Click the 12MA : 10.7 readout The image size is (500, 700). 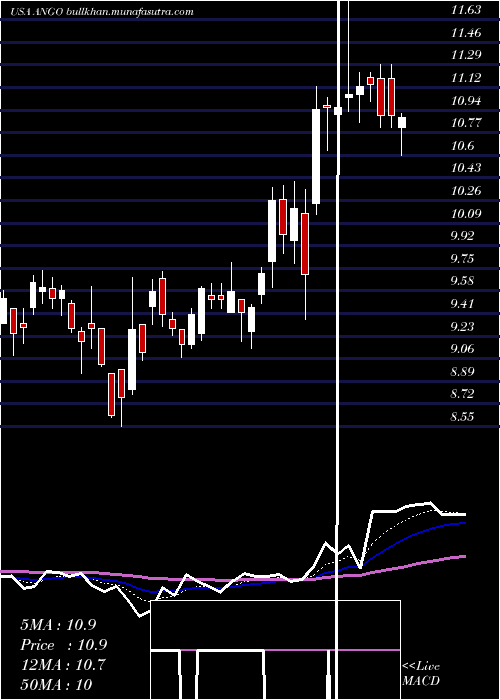click(x=62, y=665)
